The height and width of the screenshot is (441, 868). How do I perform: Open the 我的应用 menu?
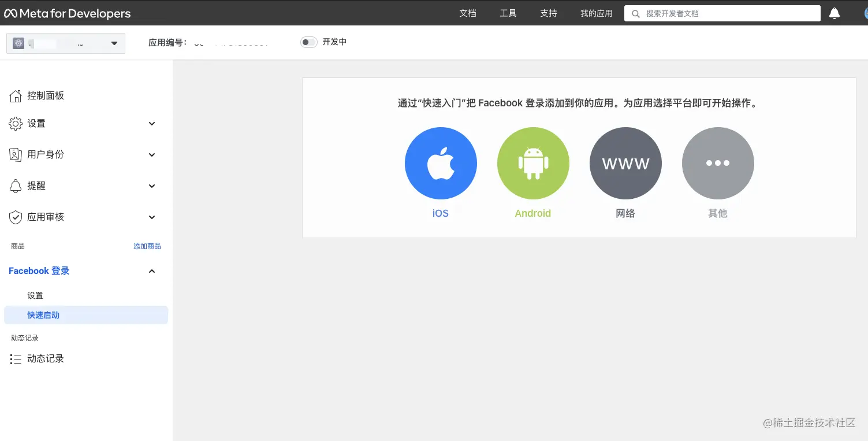click(x=596, y=13)
